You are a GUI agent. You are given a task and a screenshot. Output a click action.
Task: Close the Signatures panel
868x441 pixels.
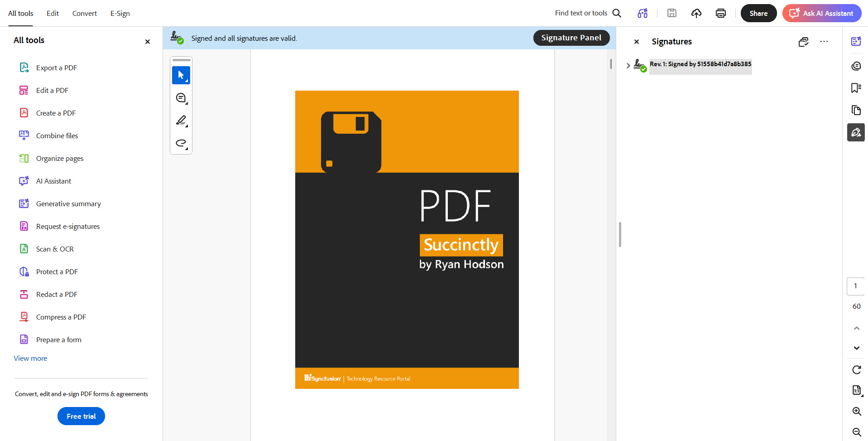(637, 42)
